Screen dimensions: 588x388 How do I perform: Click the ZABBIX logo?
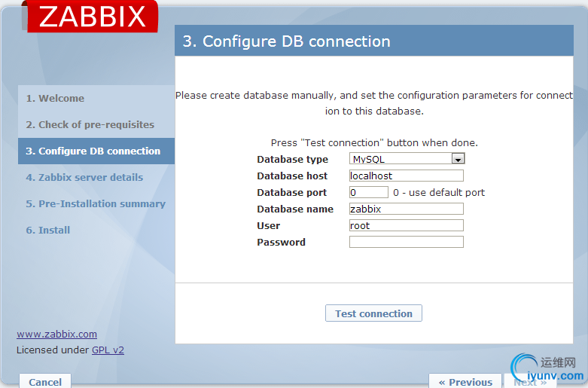(x=93, y=16)
